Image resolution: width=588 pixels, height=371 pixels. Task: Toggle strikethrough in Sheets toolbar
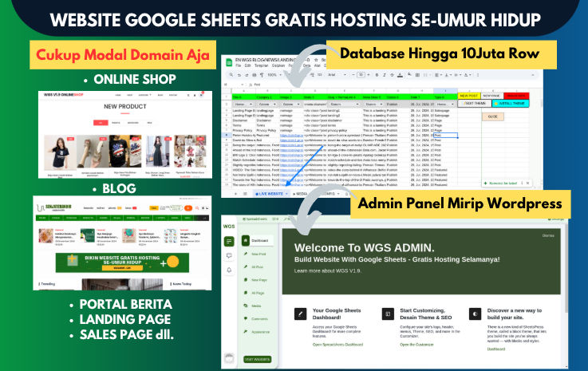click(x=392, y=75)
